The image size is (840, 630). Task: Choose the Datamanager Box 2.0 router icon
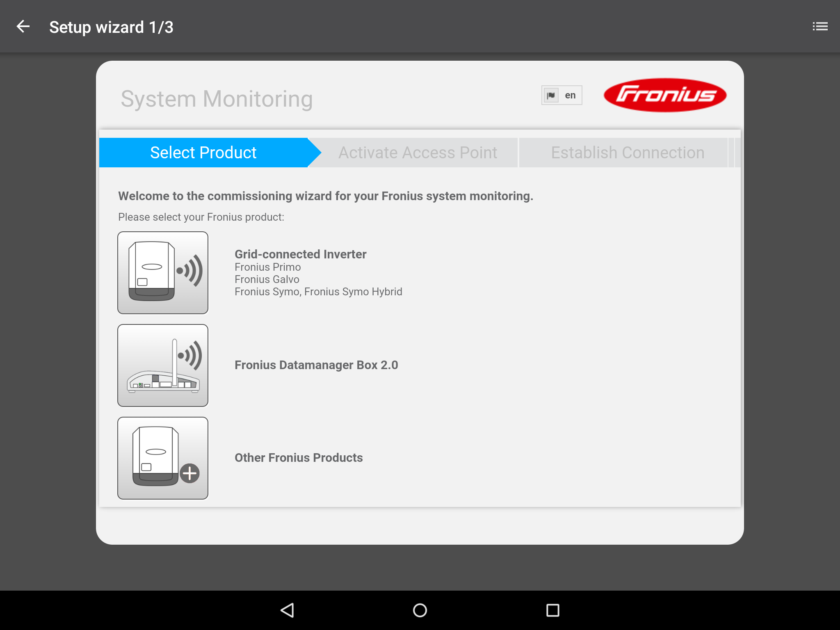163,365
